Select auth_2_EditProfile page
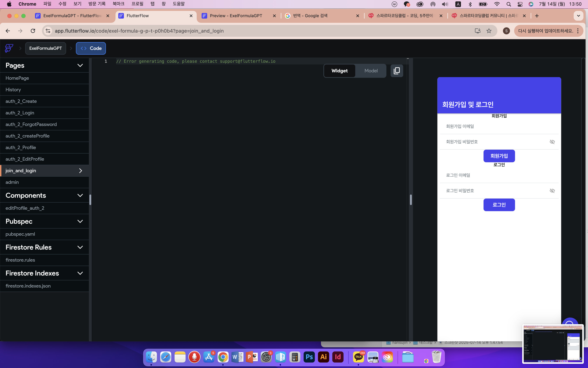This screenshot has width=588, height=368. click(44, 159)
